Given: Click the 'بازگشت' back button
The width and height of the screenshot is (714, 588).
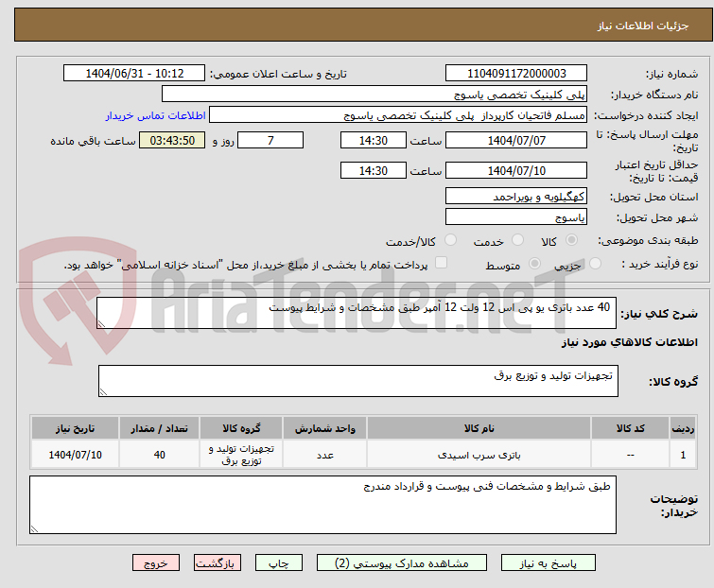Looking at the screenshot, I should pos(218,563).
